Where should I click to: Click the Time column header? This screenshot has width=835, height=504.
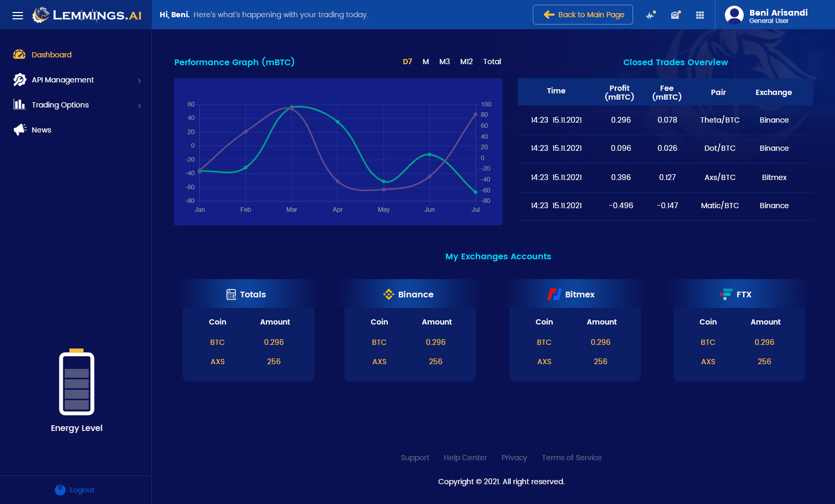[556, 91]
